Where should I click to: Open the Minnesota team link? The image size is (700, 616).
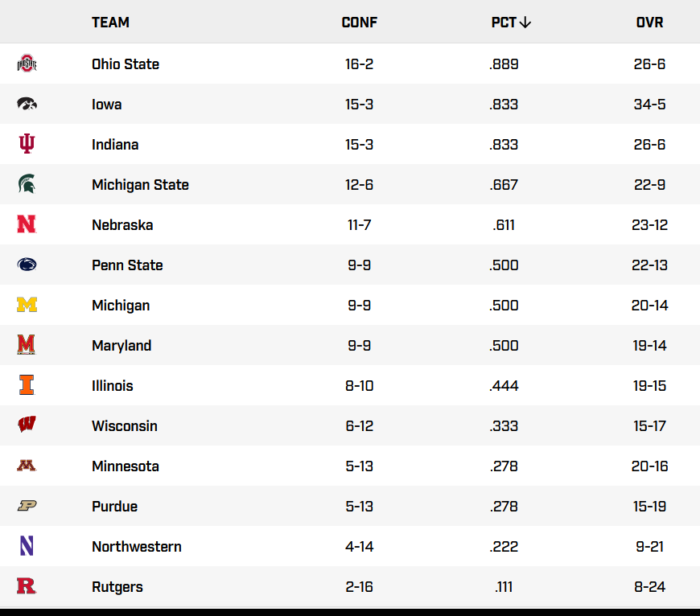point(126,466)
